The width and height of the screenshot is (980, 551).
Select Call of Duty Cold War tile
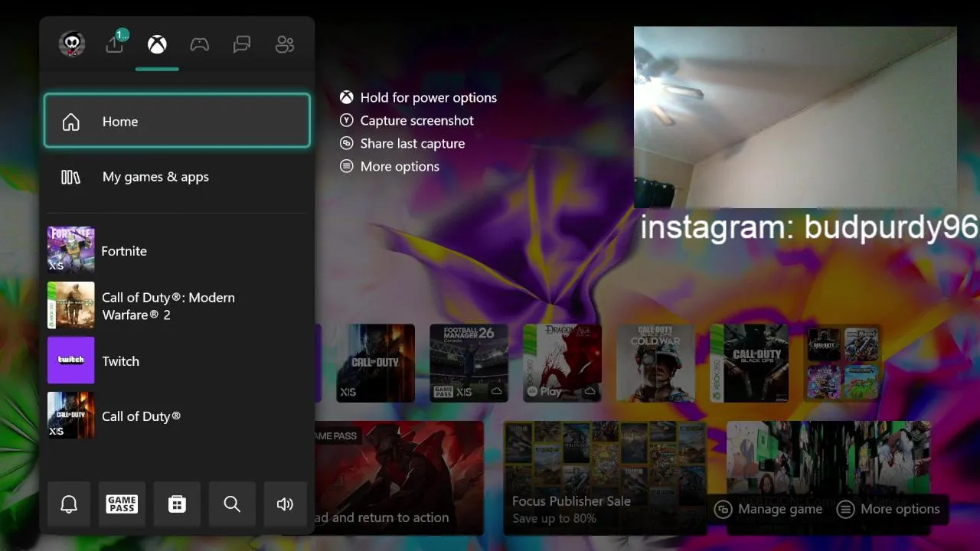655,363
